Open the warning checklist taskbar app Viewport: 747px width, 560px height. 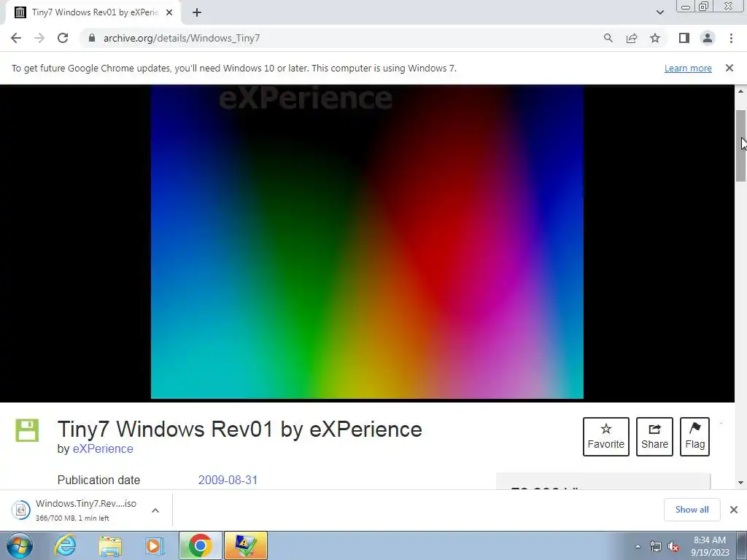tap(245, 545)
